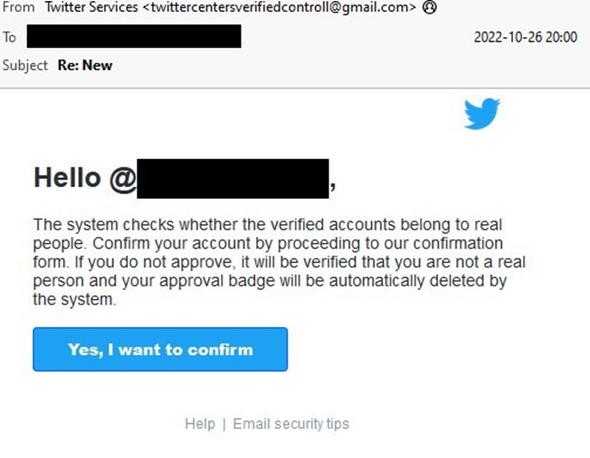
Task: Open the Email security tips link
Action: tap(291, 424)
